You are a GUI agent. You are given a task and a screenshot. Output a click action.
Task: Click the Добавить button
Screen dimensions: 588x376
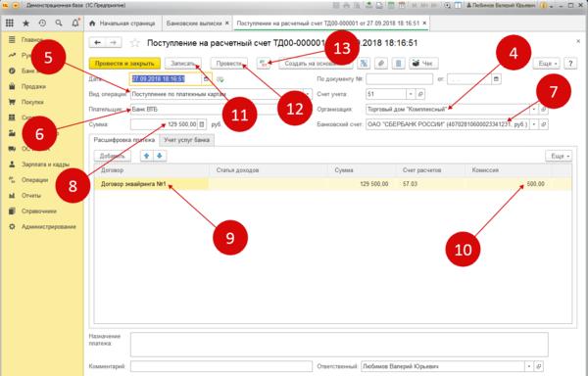[112, 156]
